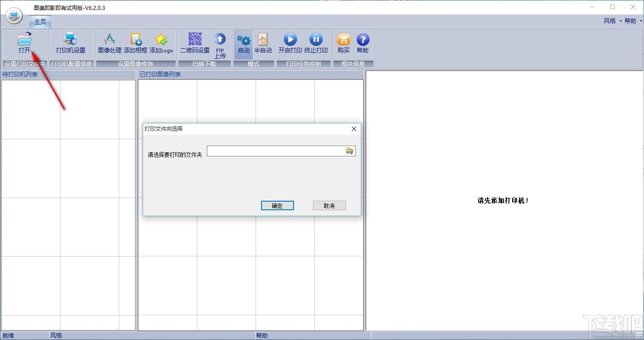Open help via question mark icon

363,40
